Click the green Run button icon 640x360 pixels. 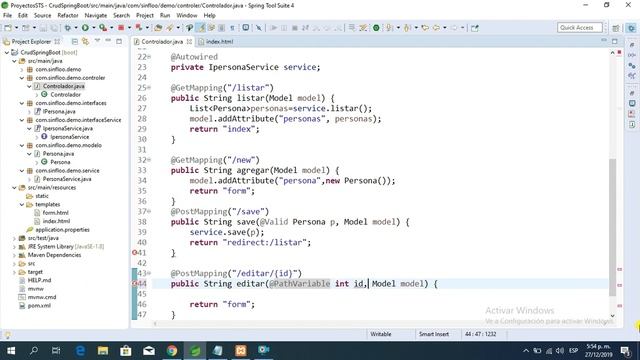(85, 28)
